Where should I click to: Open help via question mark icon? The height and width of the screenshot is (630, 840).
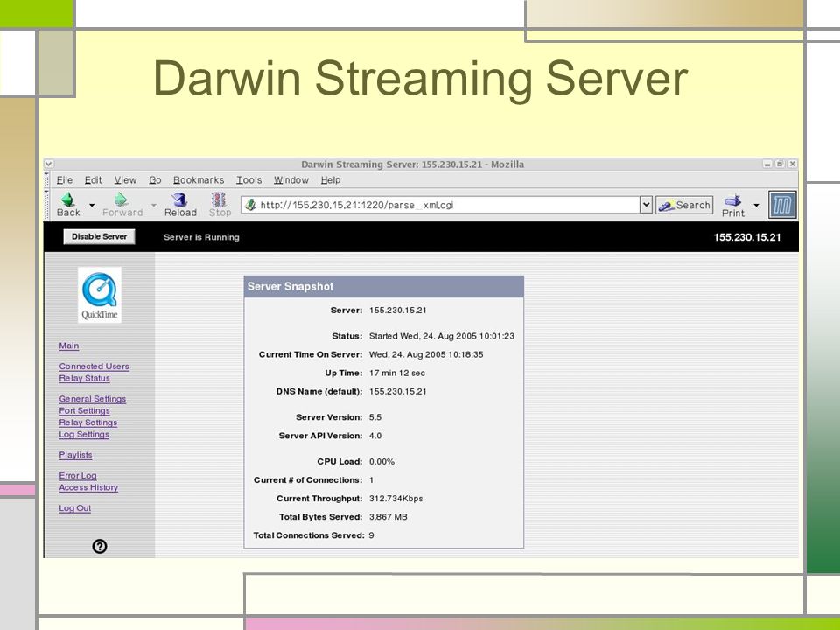coord(100,546)
